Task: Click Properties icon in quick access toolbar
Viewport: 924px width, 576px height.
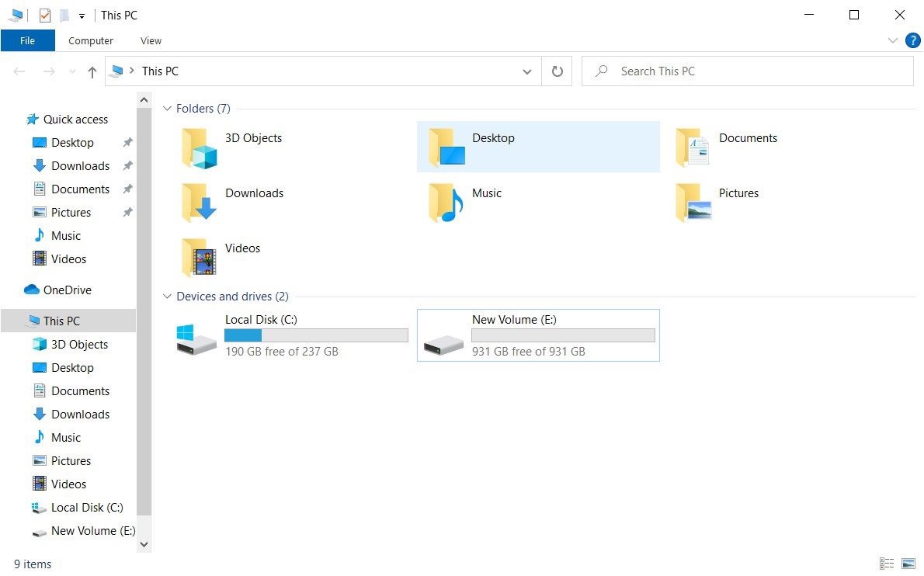Action: coord(45,15)
